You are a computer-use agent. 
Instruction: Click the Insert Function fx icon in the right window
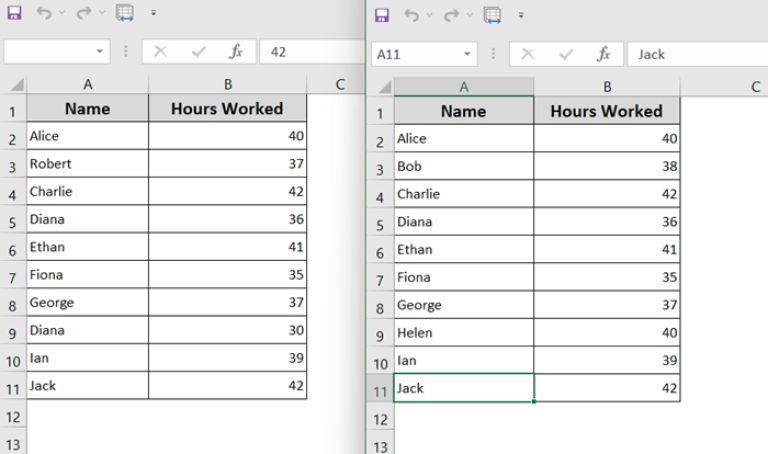604,54
